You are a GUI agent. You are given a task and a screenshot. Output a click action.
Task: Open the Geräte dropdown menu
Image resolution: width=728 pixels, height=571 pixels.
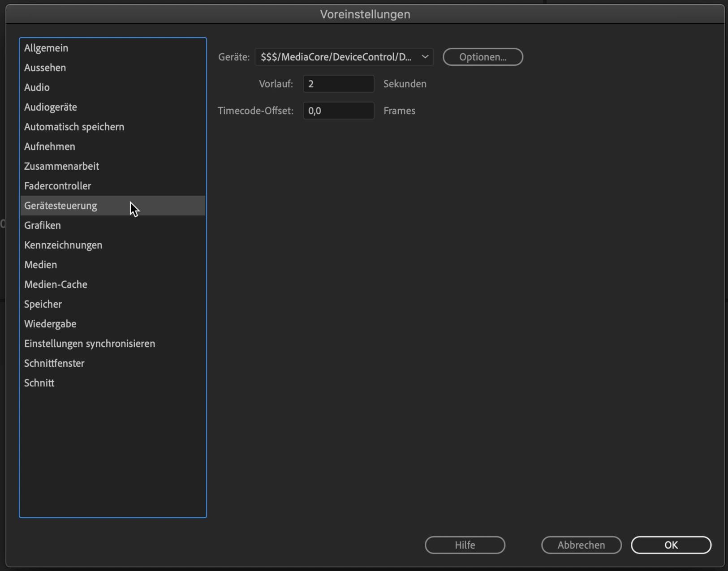pyautogui.click(x=344, y=57)
